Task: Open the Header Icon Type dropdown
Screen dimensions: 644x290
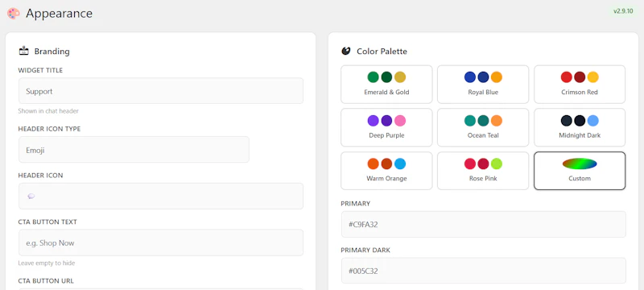Action: click(134, 150)
